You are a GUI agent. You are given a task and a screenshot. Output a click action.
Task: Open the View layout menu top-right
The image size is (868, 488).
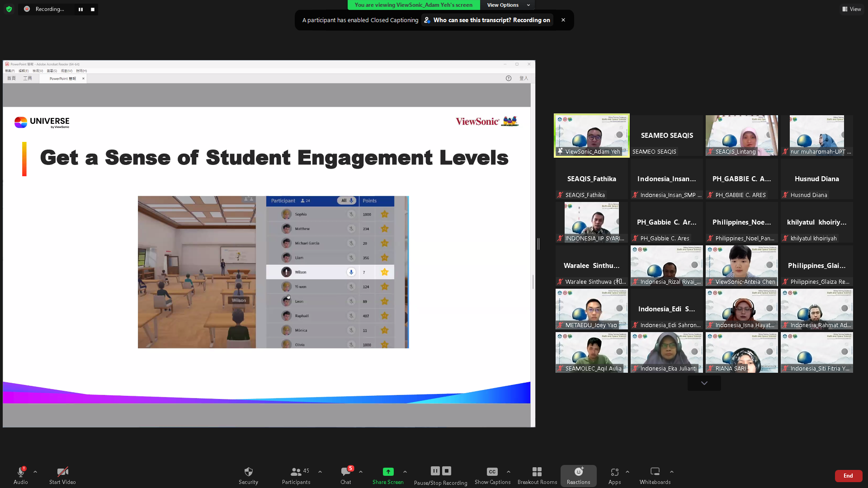click(x=851, y=9)
